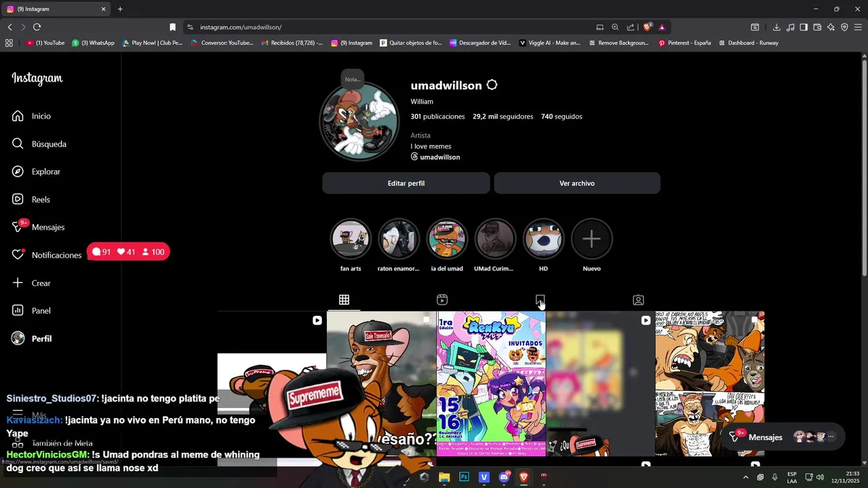Screen dimensions: 868x488
Task: Open File Explorer from the taskbar
Action: pyautogui.click(x=444, y=477)
